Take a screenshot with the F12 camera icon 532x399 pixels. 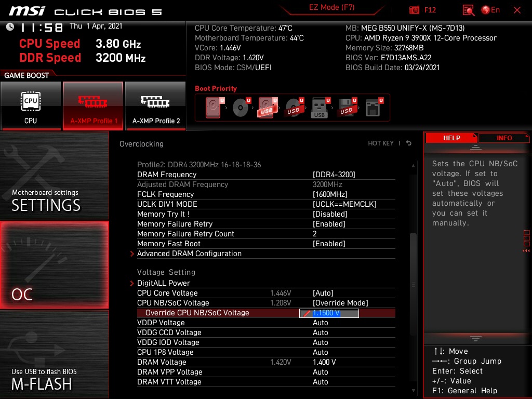[414, 10]
